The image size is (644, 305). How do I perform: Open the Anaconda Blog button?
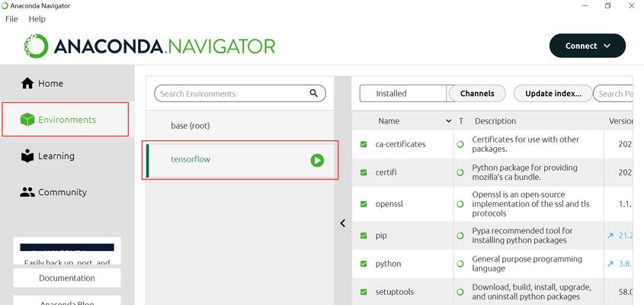pos(67,300)
